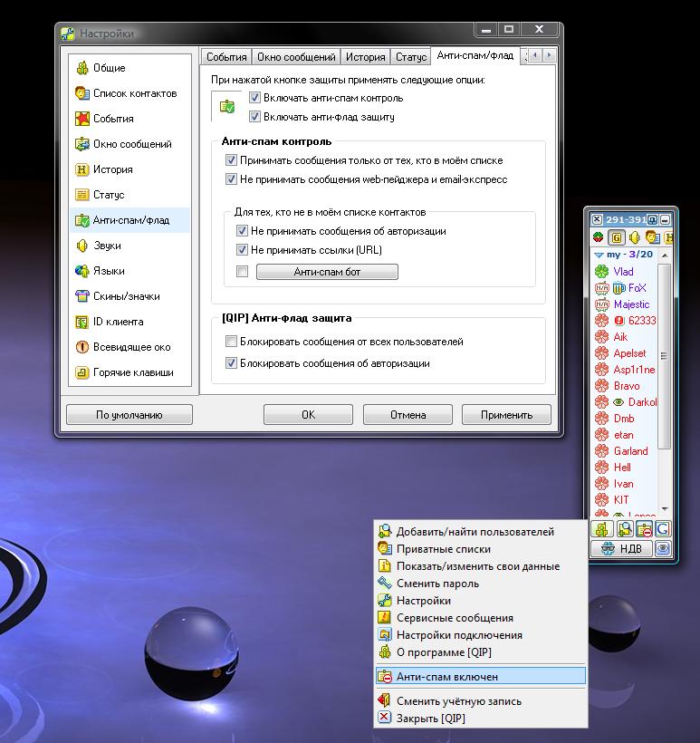Choose Закрыть [QIP] menu item
The image size is (700, 743).
point(481,718)
